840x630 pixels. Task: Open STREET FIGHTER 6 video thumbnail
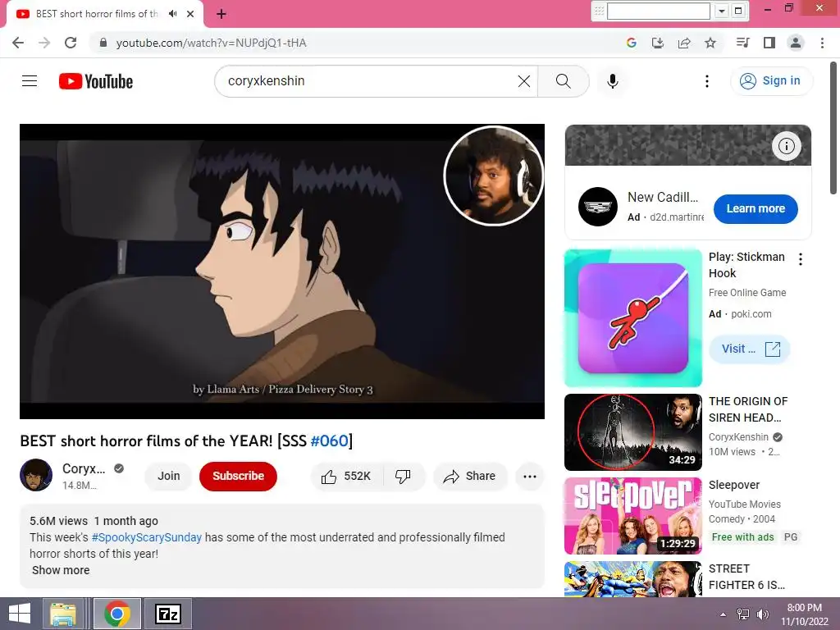(632, 578)
